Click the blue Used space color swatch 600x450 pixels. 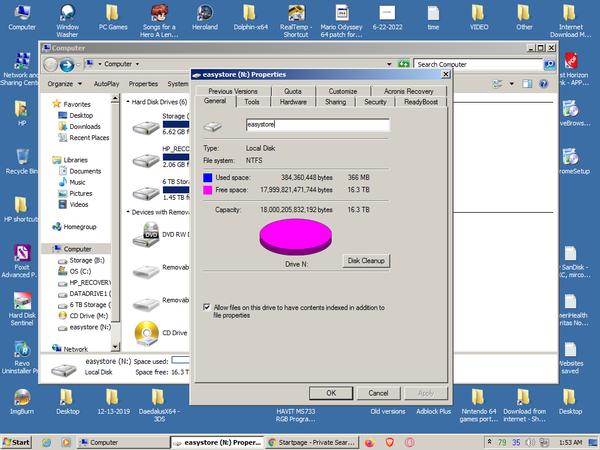[208, 177]
